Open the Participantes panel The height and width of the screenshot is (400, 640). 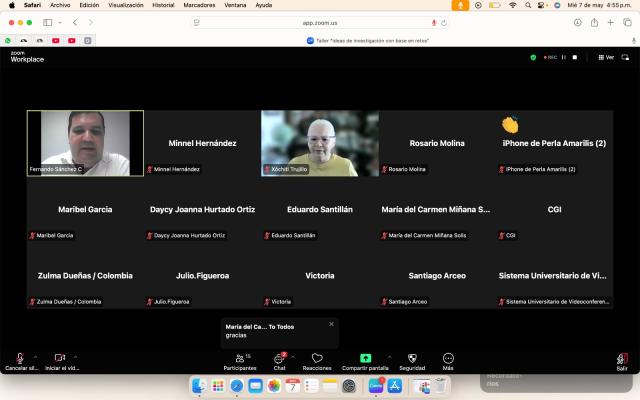click(239, 358)
